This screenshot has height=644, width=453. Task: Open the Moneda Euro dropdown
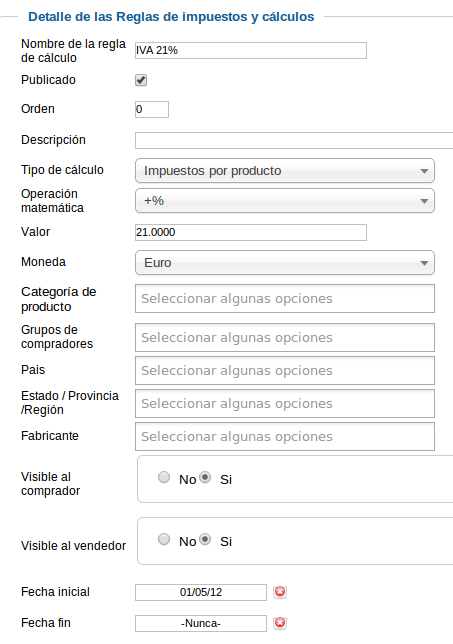click(x=285, y=263)
